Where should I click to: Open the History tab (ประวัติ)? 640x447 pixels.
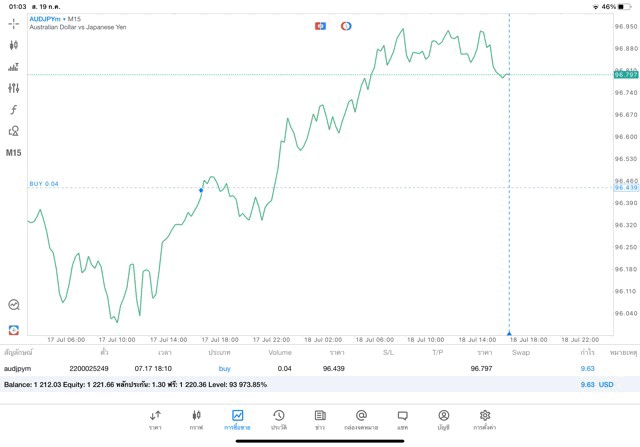[x=278, y=419]
